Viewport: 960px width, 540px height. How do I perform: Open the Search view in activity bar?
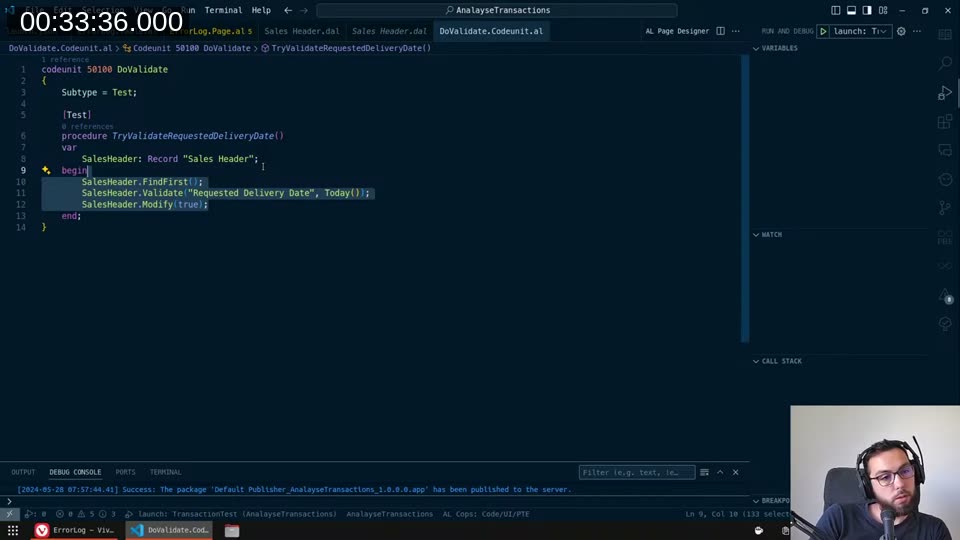click(945, 63)
